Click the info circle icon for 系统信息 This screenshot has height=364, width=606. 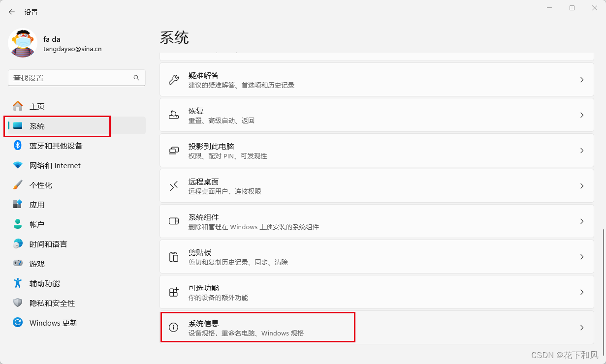(x=174, y=328)
